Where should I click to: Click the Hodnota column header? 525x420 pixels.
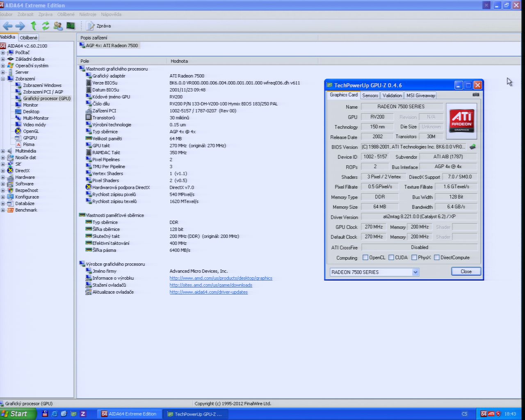coord(242,61)
